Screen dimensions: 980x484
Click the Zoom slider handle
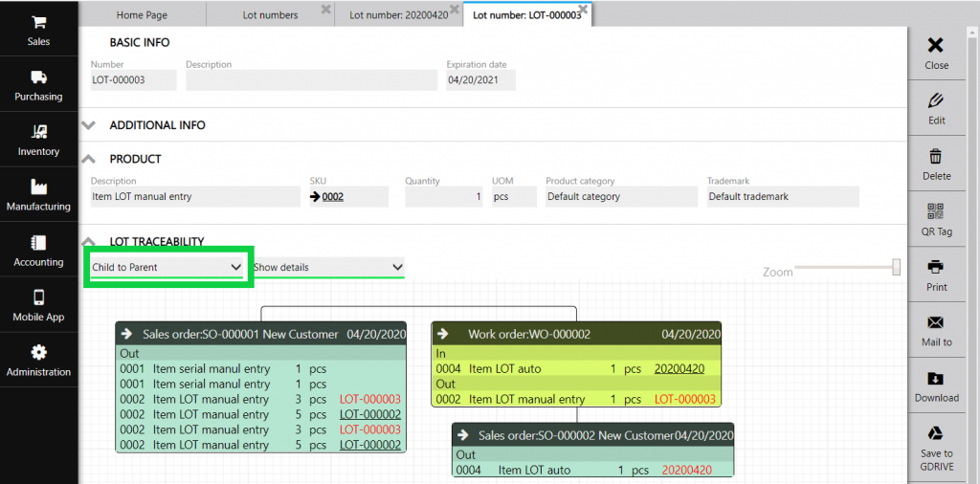point(896,267)
